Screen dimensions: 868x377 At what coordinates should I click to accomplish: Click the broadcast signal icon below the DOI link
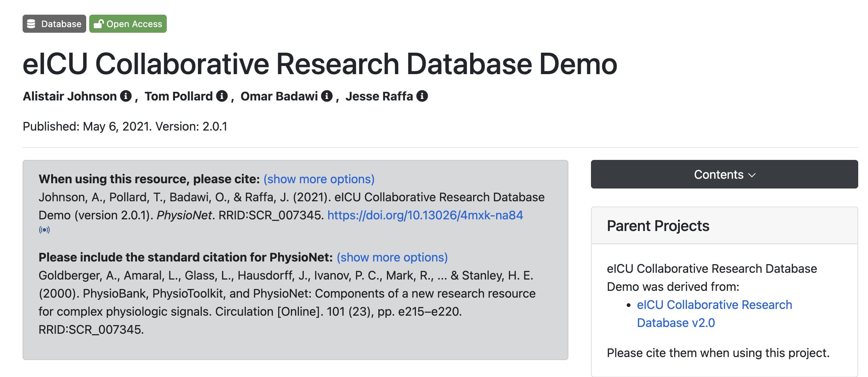(44, 230)
